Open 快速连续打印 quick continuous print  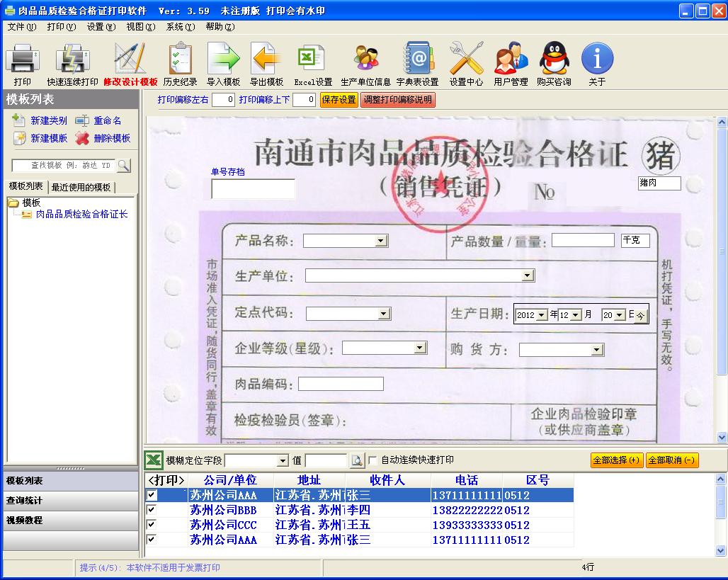pyautogui.click(x=72, y=59)
